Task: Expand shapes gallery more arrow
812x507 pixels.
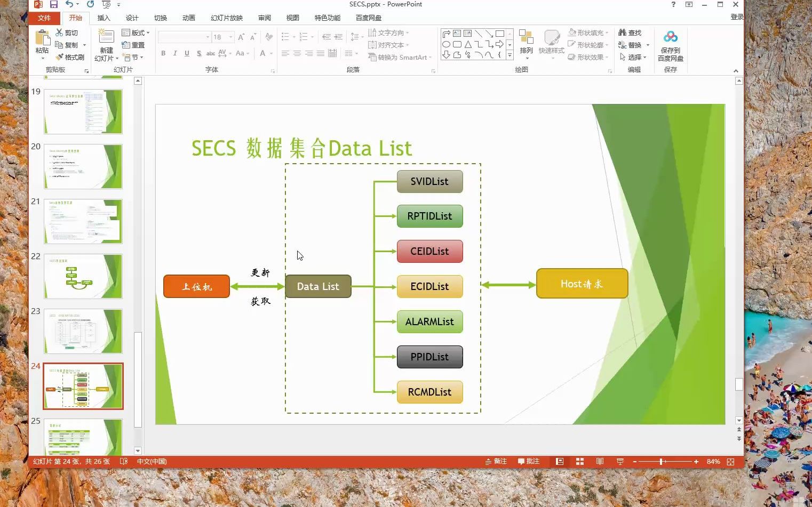Action: [510, 55]
